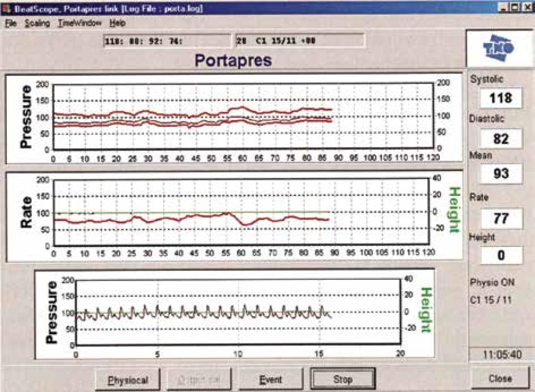
Task: Open the Help menu
Action: tap(117, 23)
